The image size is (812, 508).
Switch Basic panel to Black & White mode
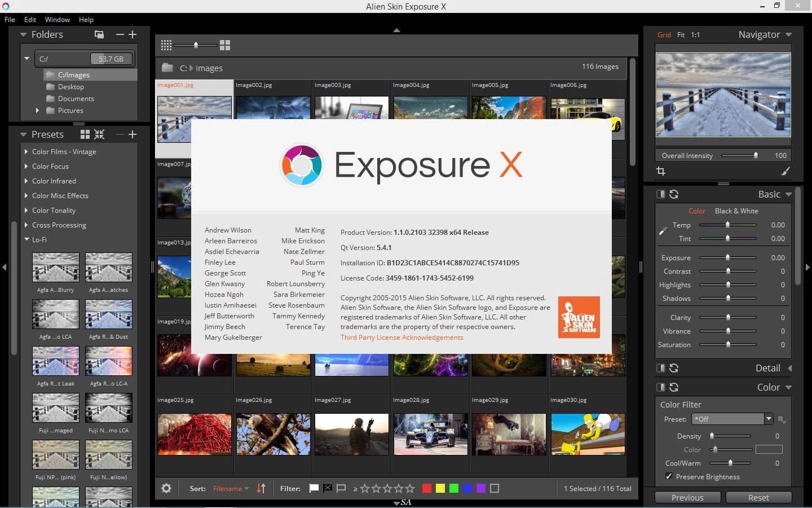(736, 211)
